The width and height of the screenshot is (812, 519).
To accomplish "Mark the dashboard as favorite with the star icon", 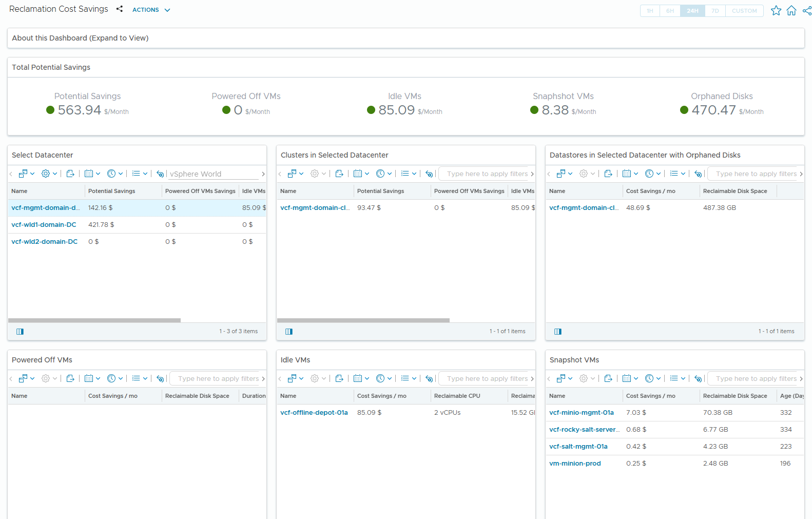I will point(776,10).
